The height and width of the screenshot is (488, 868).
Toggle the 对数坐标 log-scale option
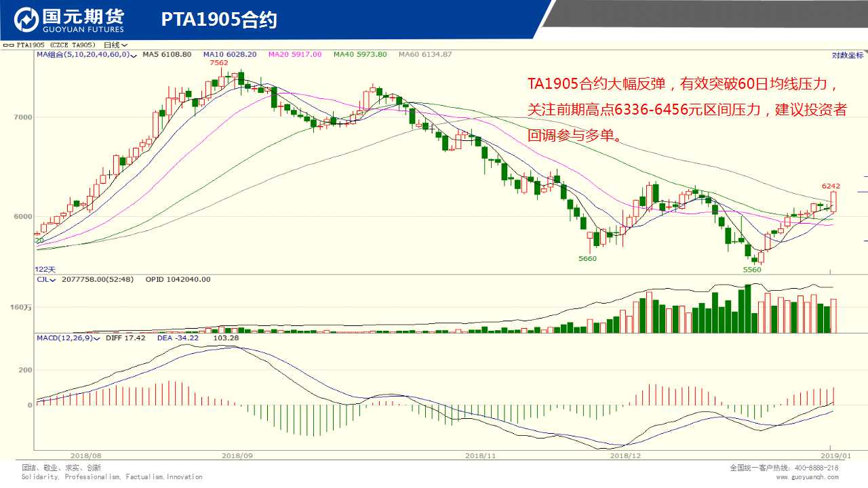848,55
